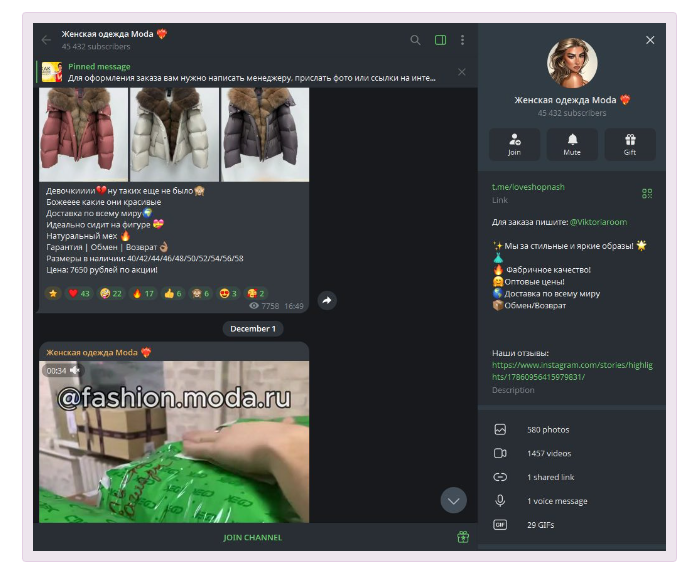Open the channel profile avatar
This screenshot has height=572, width=693.
pyautogui.click(x=572, y=63)
